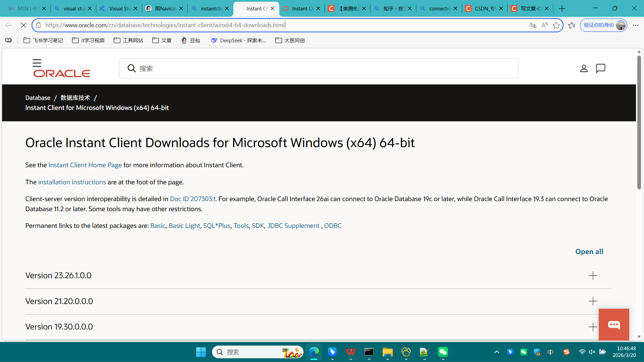Go back to previous page
This screenshot has height=362, width=644.
8,25
